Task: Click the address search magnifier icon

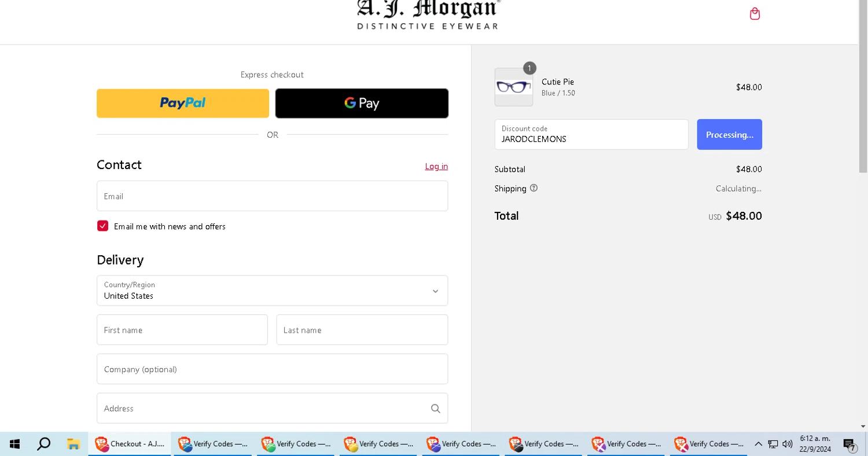Action: 435,409
